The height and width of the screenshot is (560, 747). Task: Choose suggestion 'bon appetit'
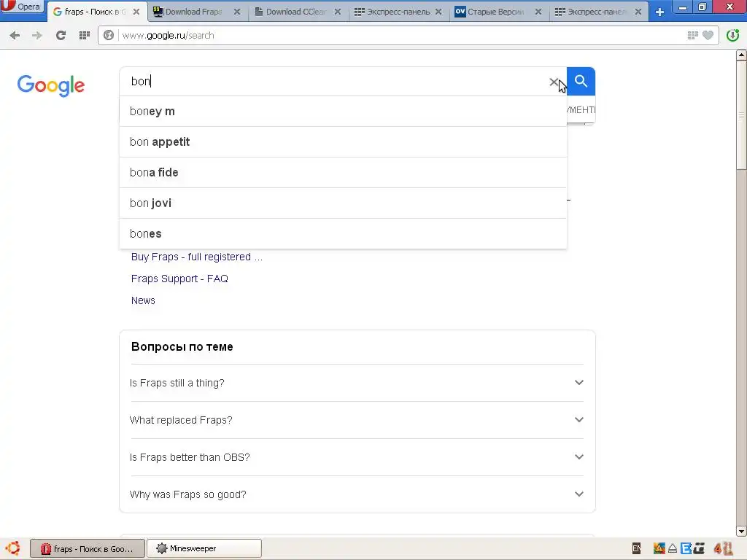343,142
